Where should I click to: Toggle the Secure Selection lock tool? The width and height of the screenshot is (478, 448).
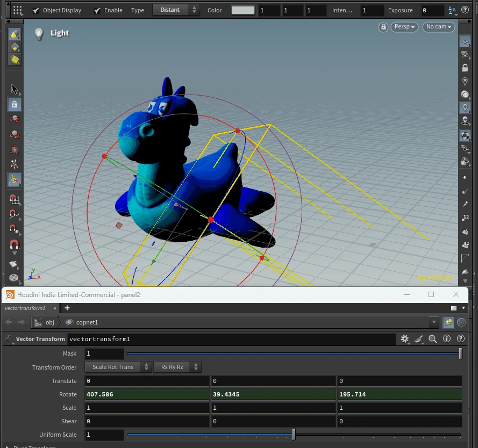coord(15,104)
